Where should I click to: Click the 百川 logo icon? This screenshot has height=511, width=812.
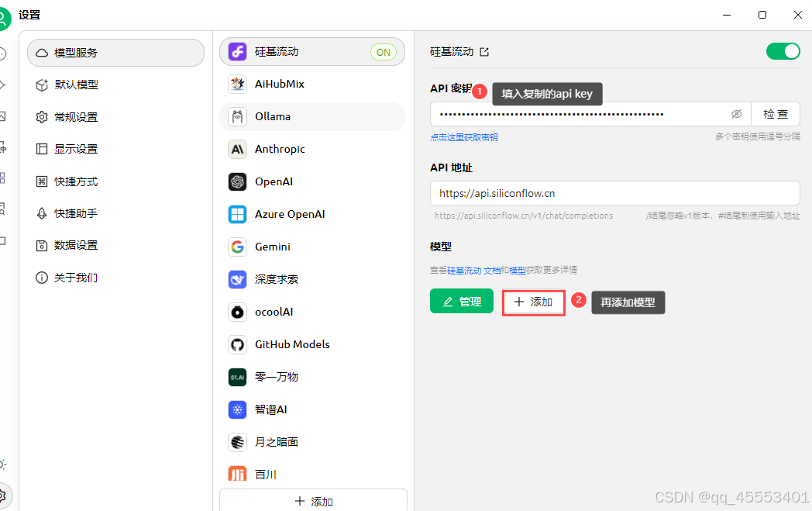[x=237, y=474]
